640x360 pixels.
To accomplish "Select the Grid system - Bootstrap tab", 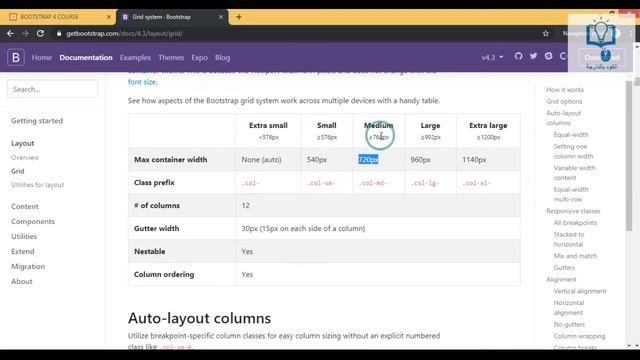I will click(x=171, y=17).
